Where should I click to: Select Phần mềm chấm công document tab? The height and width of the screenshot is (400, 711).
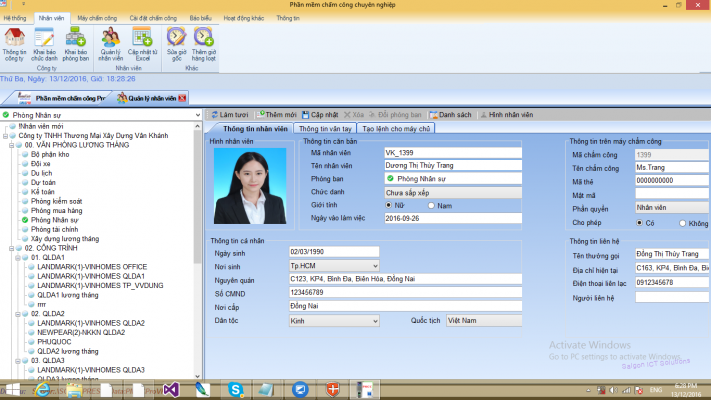tap(61, 98)
